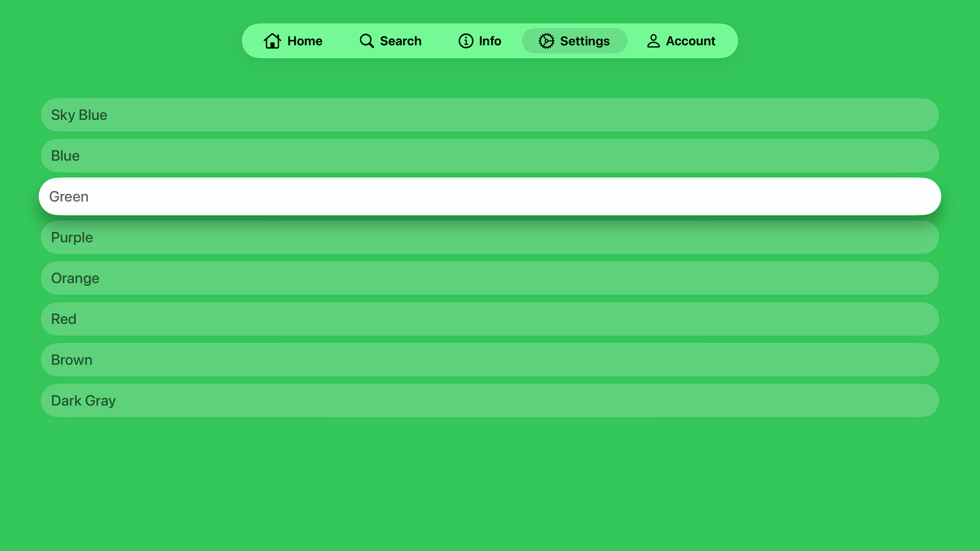Click the selected Green color bar
Image resolution: width=980 pixels, height=551 pixels.
click(490, 196)
